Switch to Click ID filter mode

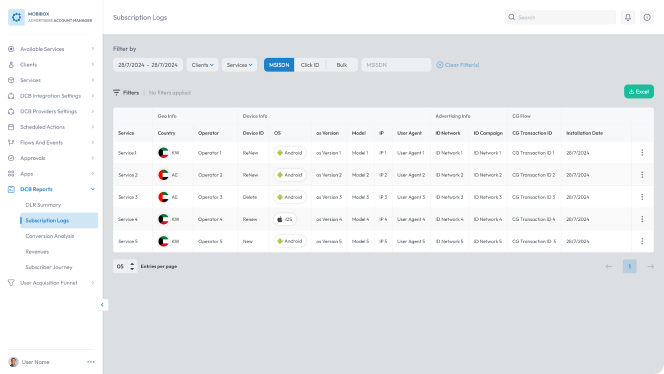point(310,65)
